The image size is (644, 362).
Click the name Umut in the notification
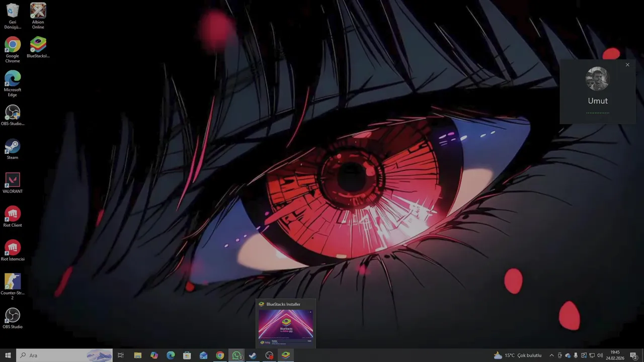click(598, 101)
